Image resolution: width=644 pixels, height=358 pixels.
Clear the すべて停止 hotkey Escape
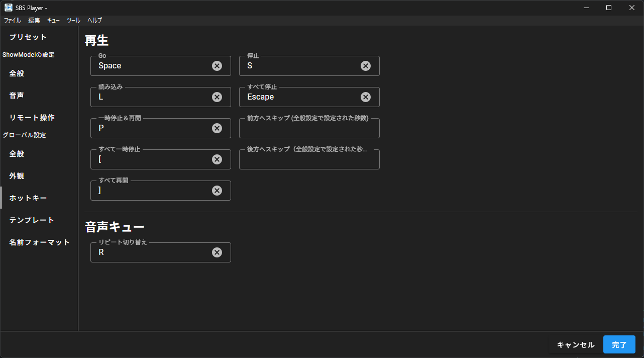[365, 97]
